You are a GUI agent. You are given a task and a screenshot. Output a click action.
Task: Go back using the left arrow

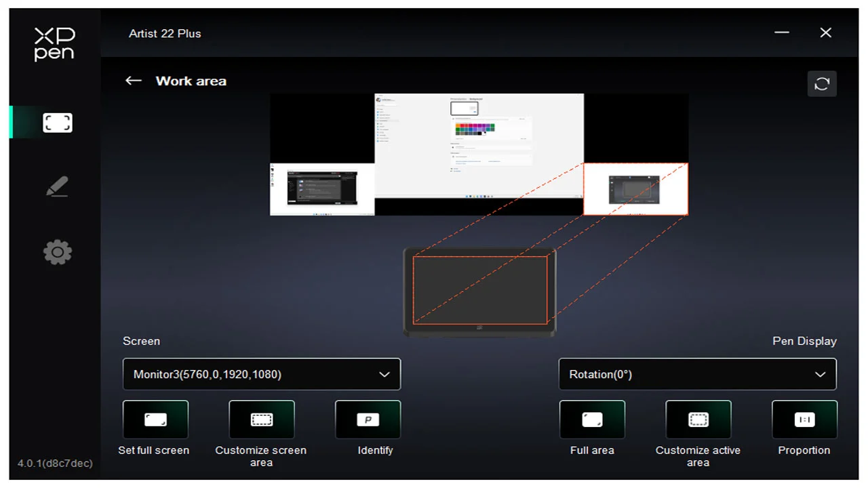coord(133,81)
